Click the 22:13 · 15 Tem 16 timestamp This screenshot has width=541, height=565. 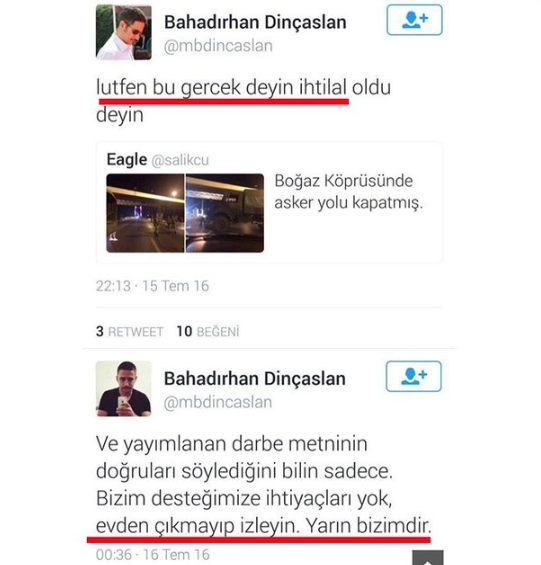[152, 286]
